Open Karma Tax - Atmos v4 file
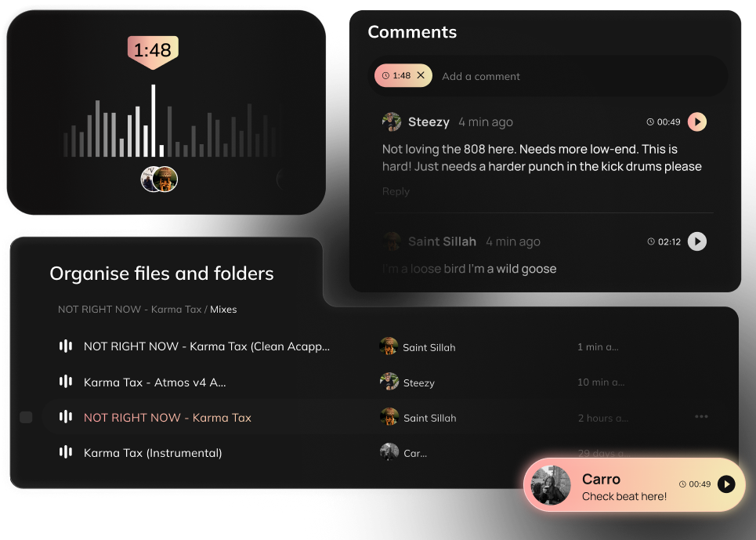This screenshot has width=756, height=540. (155, 382)
